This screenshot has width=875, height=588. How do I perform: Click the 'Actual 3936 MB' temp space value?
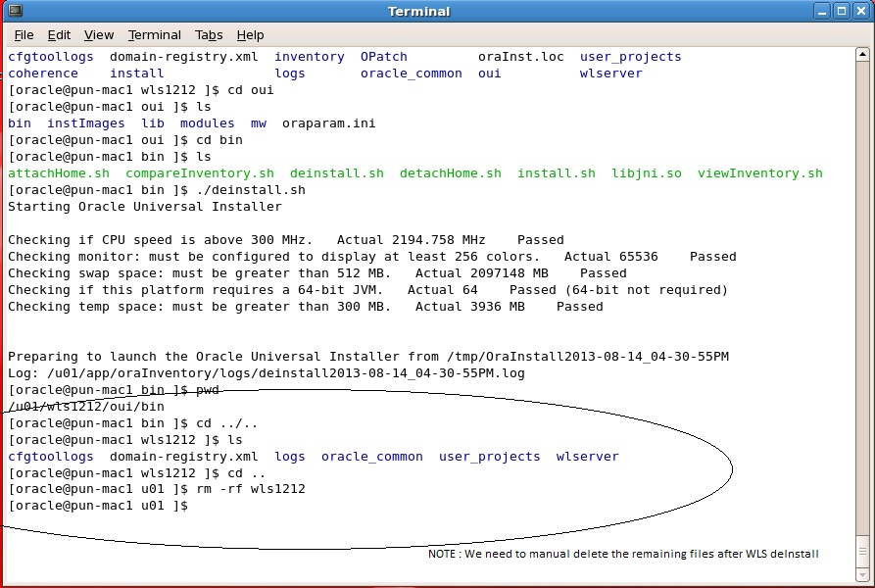(x=470, y=307)
